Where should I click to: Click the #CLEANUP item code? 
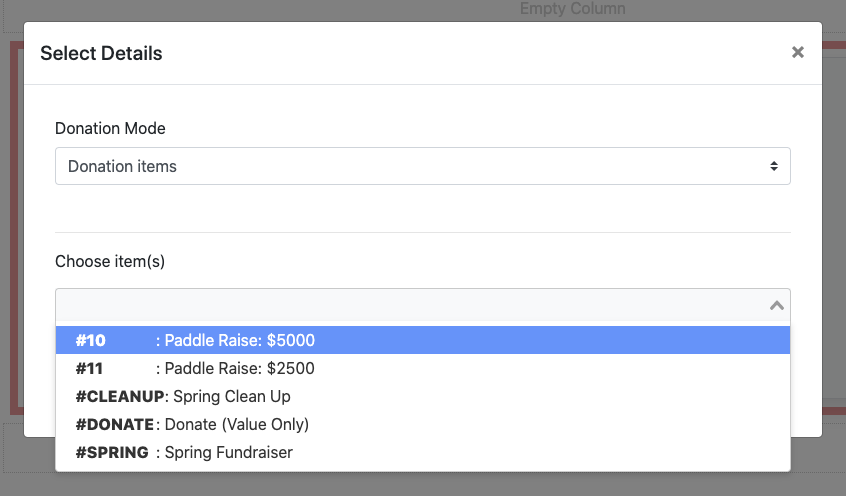pos(119,396)
